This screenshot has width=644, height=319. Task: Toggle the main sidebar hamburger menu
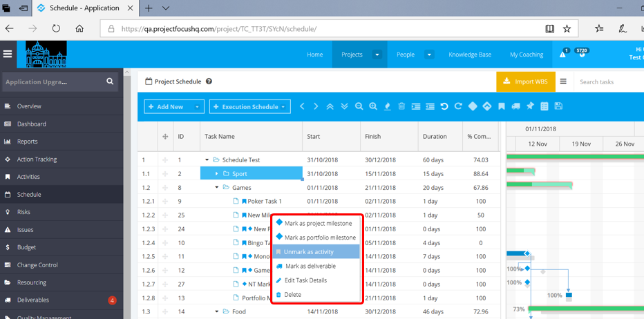8,54
